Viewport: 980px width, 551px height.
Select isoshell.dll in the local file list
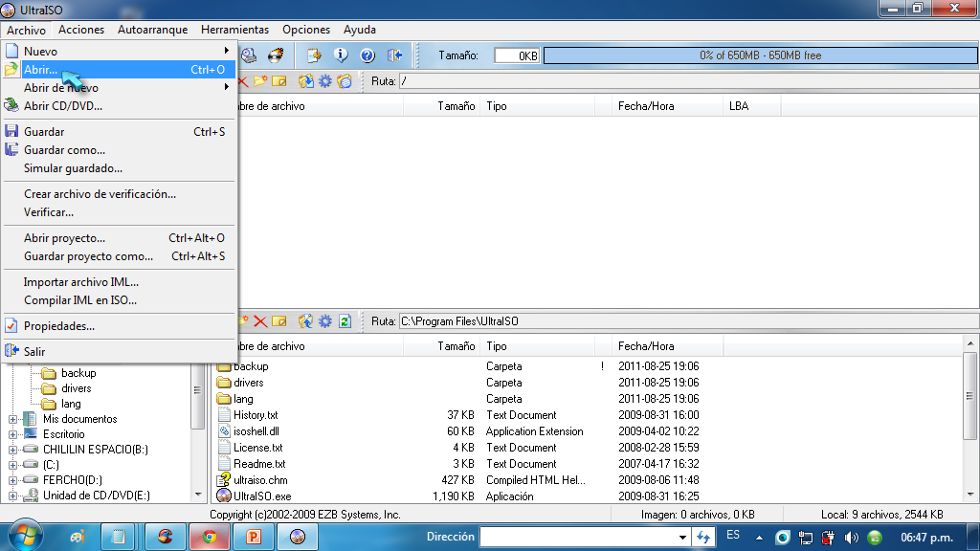pyautogui.click(x=256, y=431)
